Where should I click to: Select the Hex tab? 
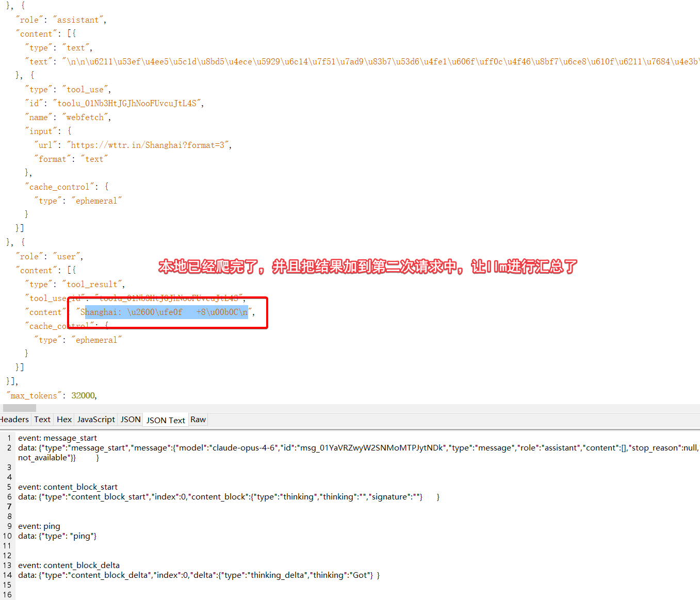pos(64,420)
